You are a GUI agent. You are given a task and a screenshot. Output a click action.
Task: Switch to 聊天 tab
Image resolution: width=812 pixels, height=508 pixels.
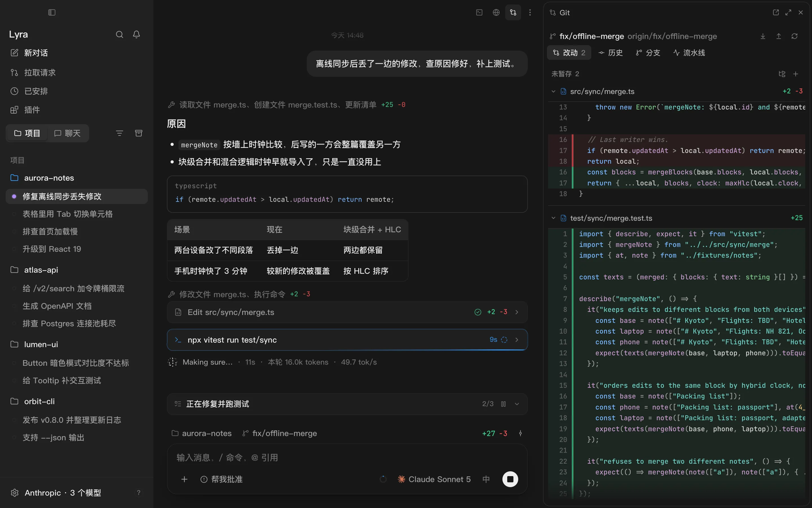(x=67, y=133)
